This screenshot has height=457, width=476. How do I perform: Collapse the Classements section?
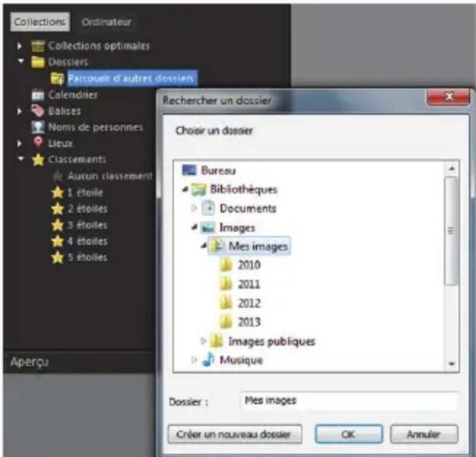(21, 159)
